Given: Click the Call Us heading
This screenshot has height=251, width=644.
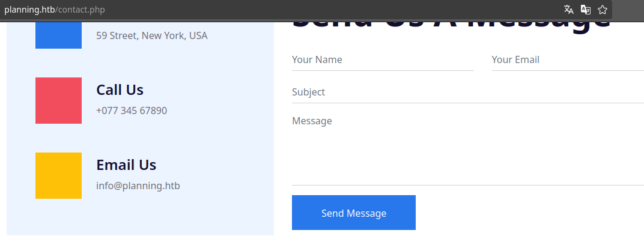Looking at the screenshot, I should (x=120, y=90).
